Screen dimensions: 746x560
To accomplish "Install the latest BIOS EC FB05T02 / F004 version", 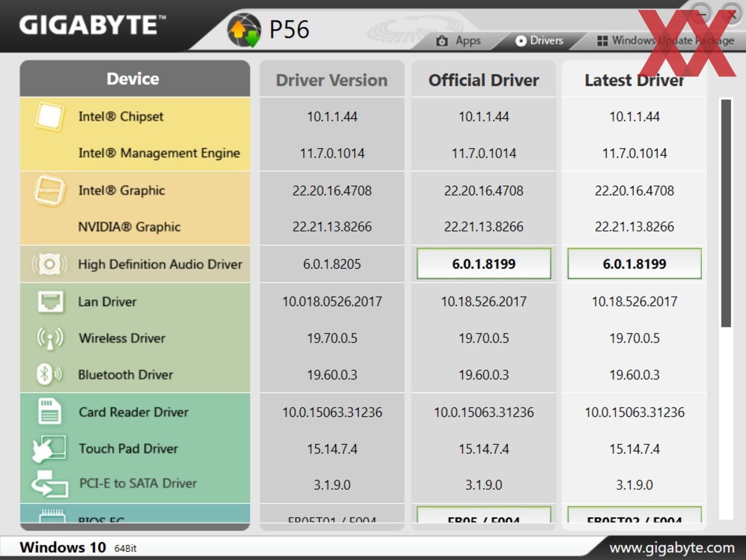I will (x=635, y=515).
